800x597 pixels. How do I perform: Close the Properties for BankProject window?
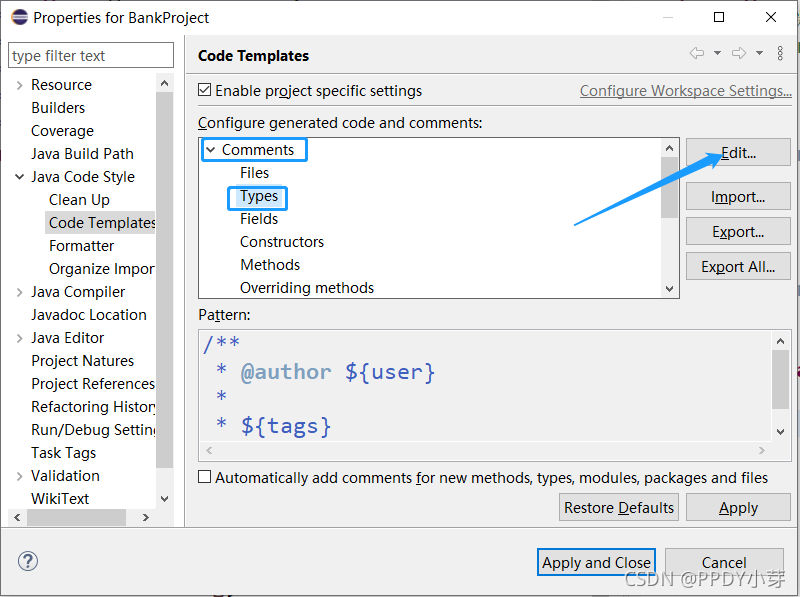771,17
